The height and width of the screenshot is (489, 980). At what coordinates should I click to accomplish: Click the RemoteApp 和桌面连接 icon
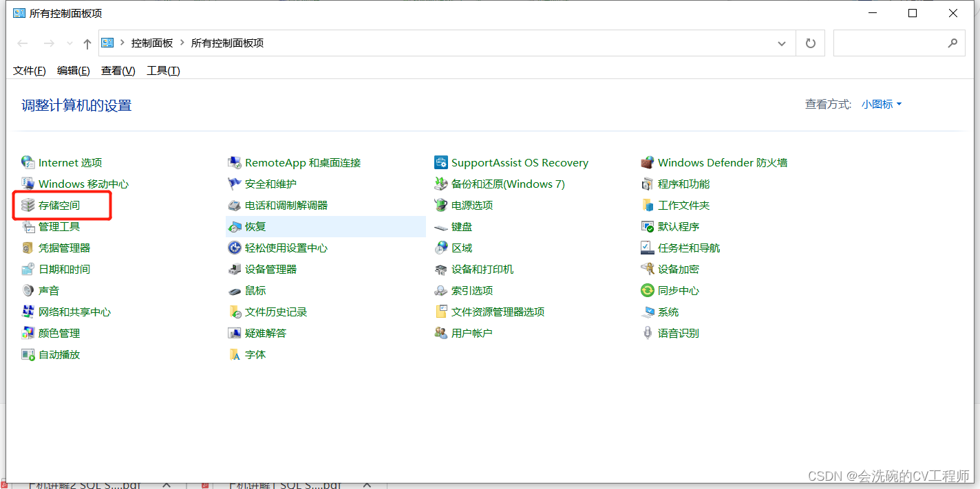click(234, 162)
